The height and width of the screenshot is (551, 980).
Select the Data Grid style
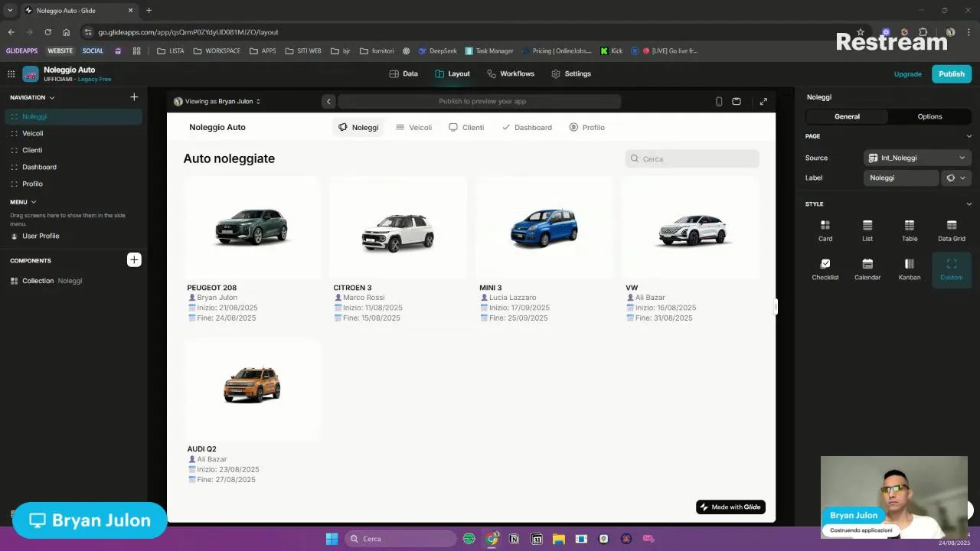(x=952, y=230)
